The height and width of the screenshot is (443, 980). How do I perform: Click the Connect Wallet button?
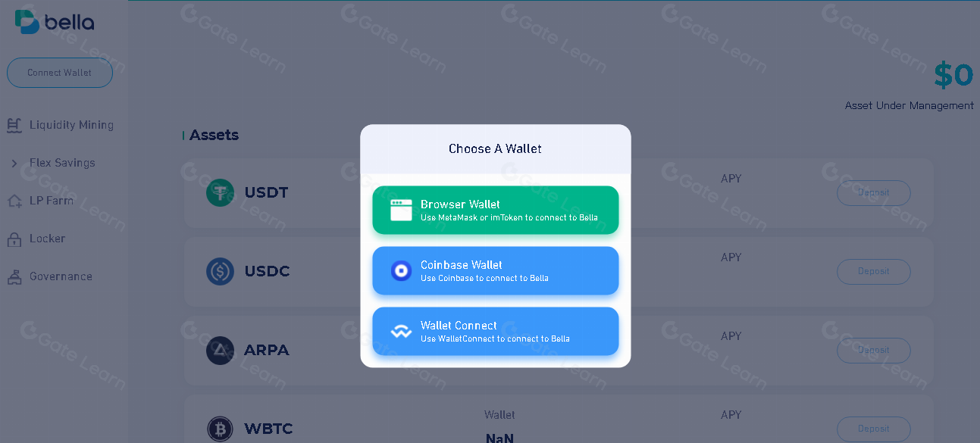59,73
